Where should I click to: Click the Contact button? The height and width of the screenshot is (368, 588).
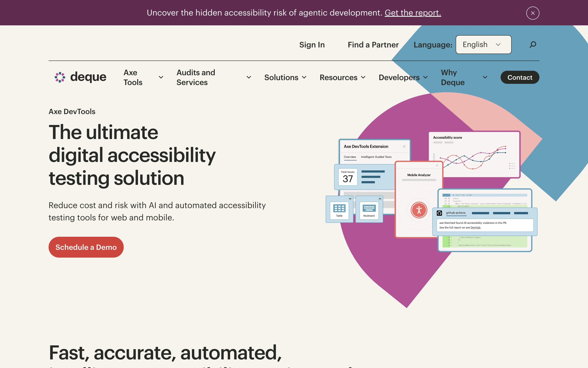tap(520, 77)
